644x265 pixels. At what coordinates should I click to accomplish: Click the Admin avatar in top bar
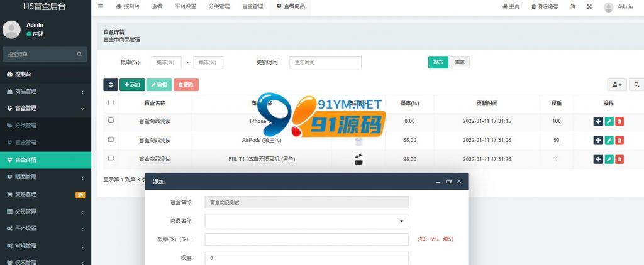pyautogui.click(x=609, y=7)
